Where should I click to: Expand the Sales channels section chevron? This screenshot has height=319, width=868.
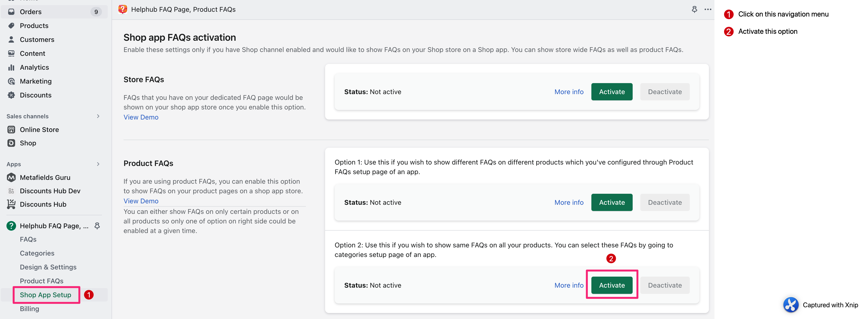[98, 116]
